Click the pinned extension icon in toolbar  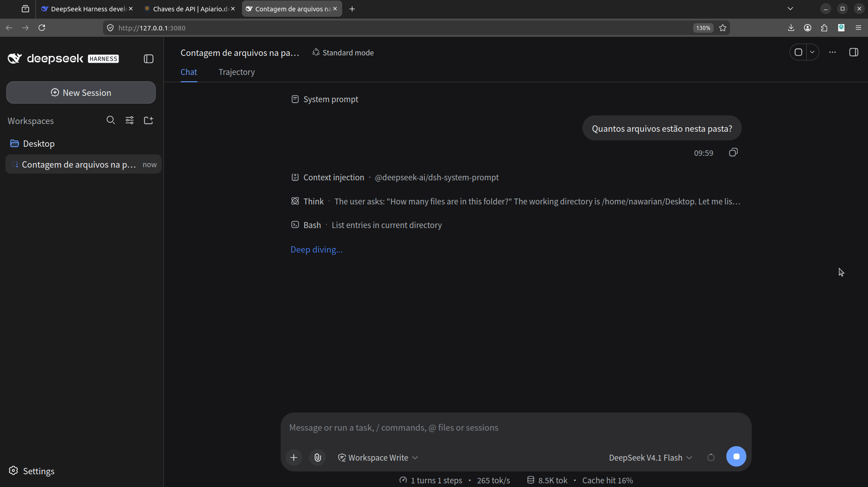point(841,28)
